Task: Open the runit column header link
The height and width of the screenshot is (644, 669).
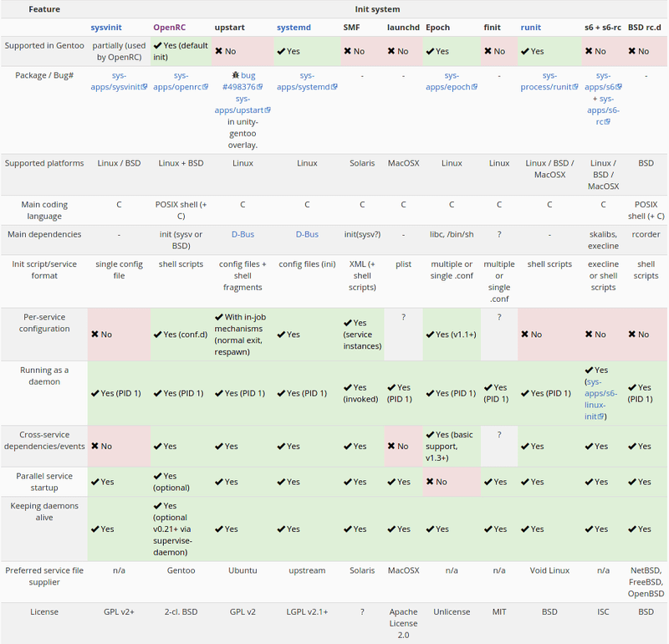Action: [x=530, y=28]
